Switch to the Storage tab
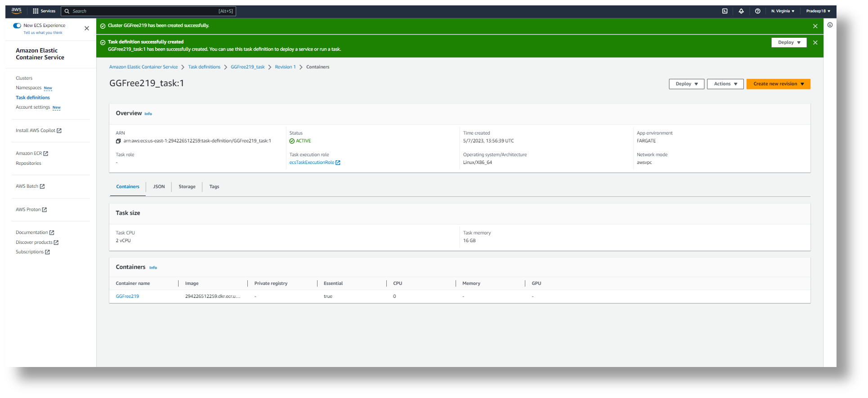 point(187,187)
